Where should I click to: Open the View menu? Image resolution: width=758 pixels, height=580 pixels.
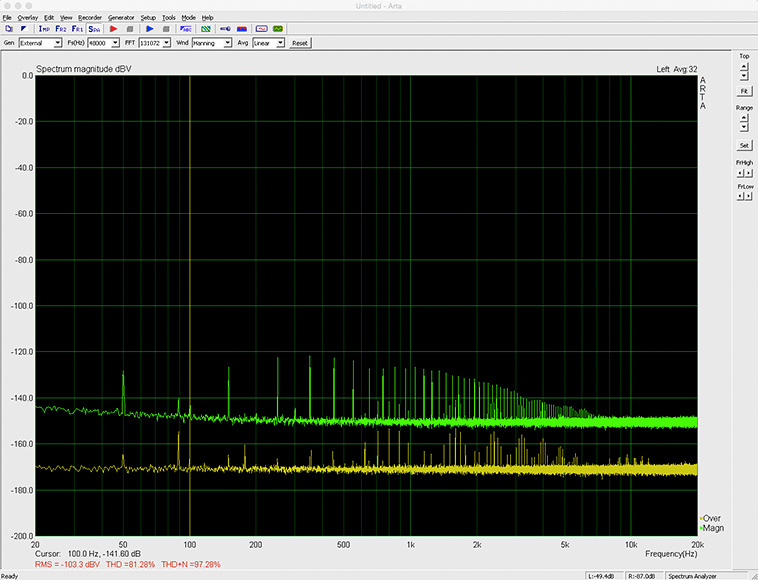point(66,17)
